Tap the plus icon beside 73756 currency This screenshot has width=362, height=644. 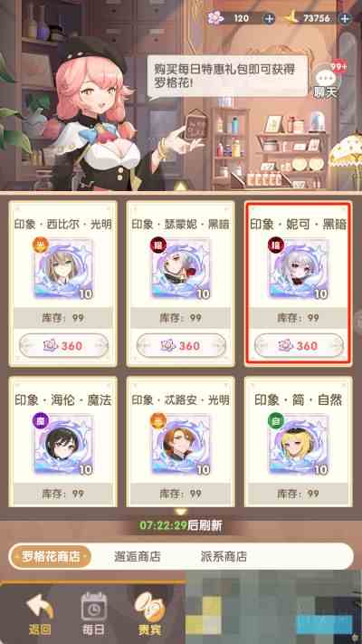(x=346, y=18)
